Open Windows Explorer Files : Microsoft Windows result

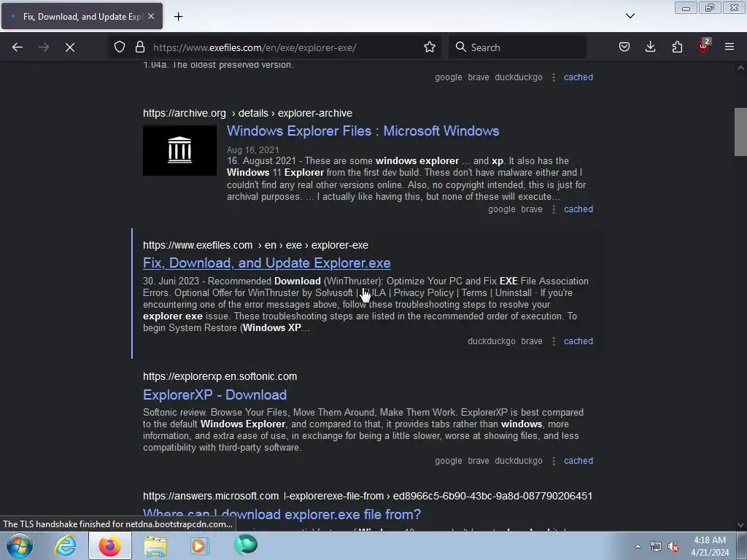point(363,131)
